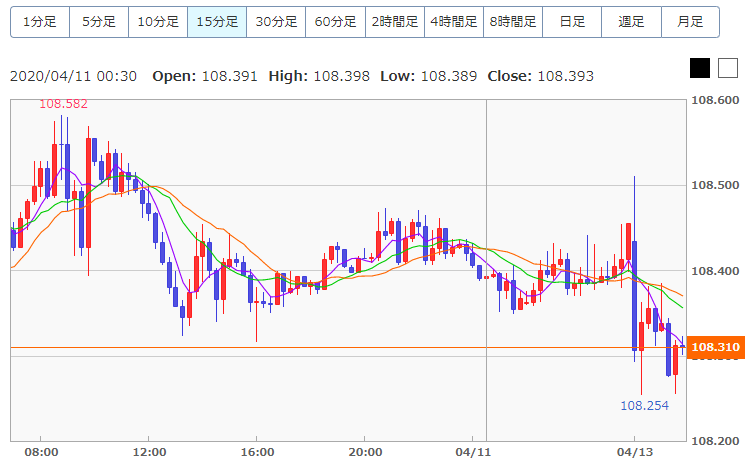Show the daily 日足 chart
Image resolution: width=751 pixels, height=466 pixels.
[x=572, y=21]
